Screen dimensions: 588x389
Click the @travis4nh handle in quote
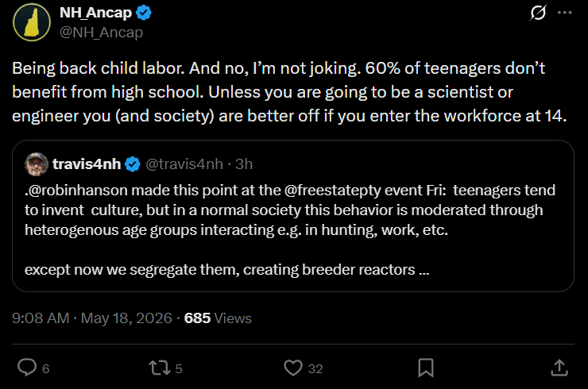click(x=184, y=164)
